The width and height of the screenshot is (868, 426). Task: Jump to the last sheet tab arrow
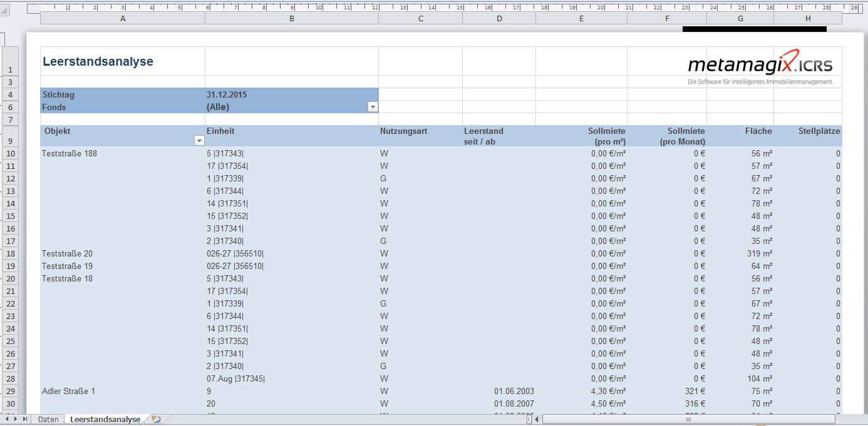tap(25, 419)
